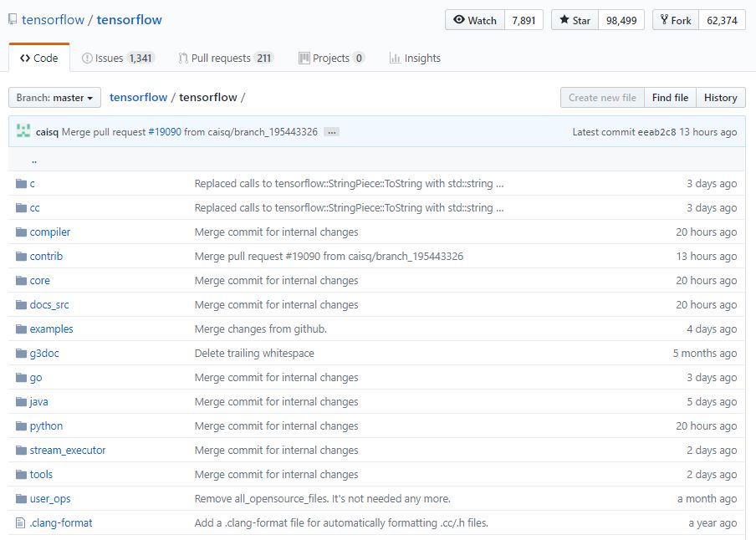Open the .clang-format file link
The width and height of the screenshot is (756, 540).
61,522
